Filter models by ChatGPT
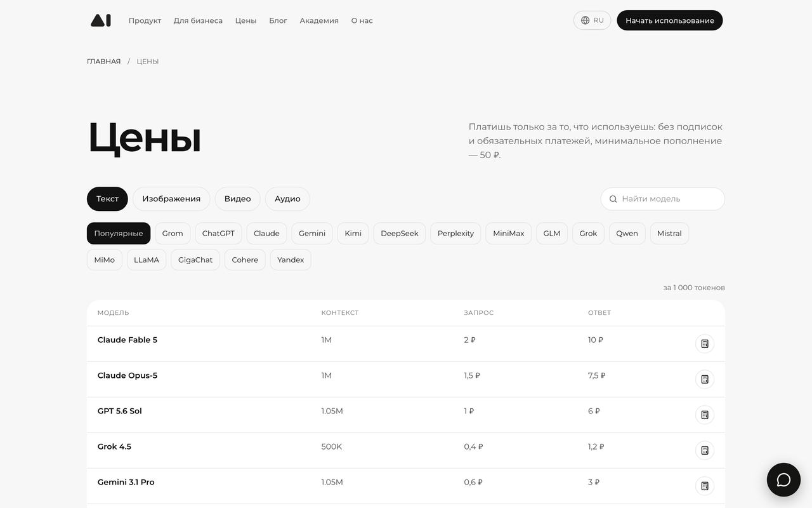Image resolution: width=812 pixels, height=508 pixels. click(x=218, y=233)
